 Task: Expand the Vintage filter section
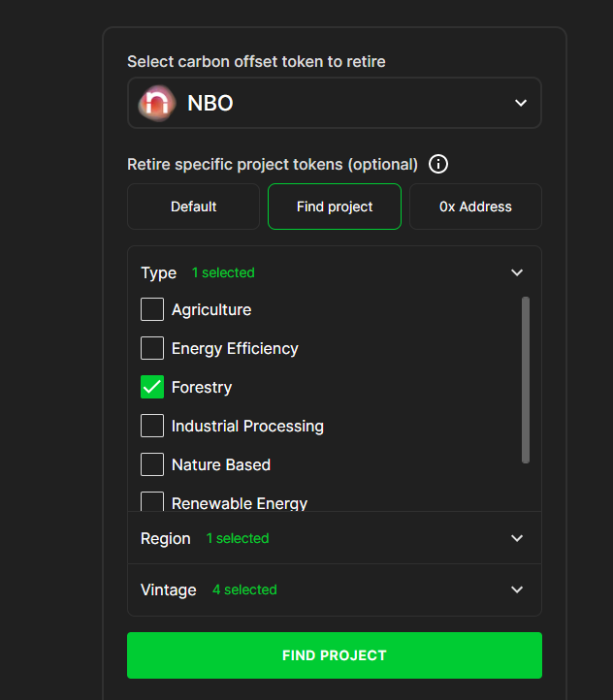pos(517,589)
